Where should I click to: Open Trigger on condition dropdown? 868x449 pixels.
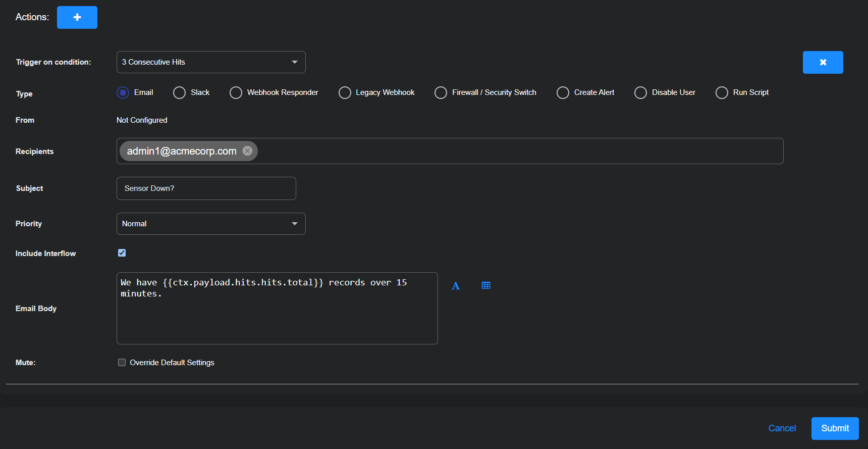211,62
